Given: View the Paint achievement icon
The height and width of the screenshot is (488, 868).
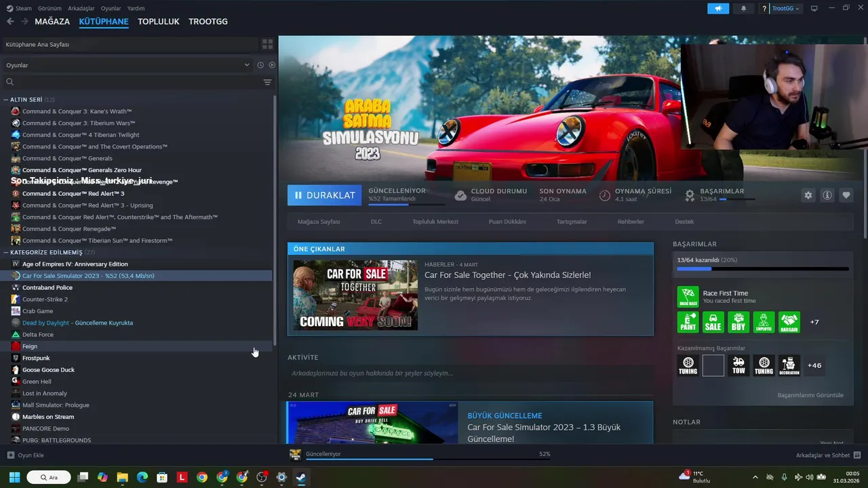Looking at the screenshot, I should 688,322.
